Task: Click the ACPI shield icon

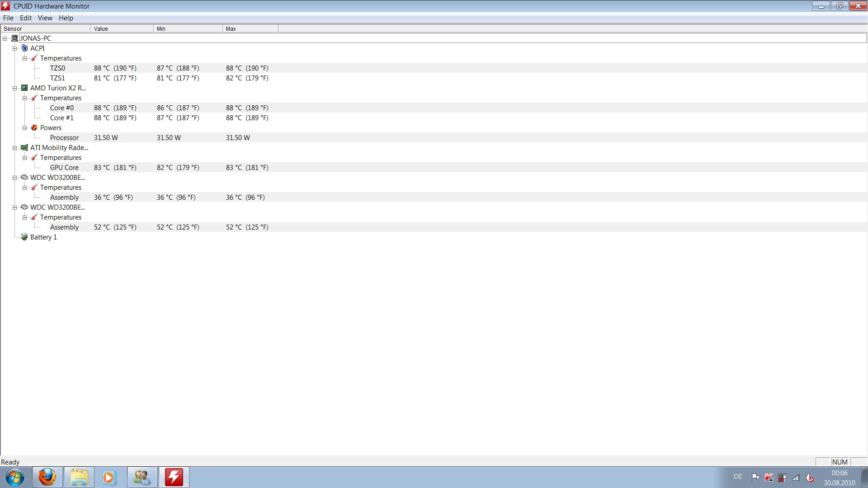Action: pos(24,48)
